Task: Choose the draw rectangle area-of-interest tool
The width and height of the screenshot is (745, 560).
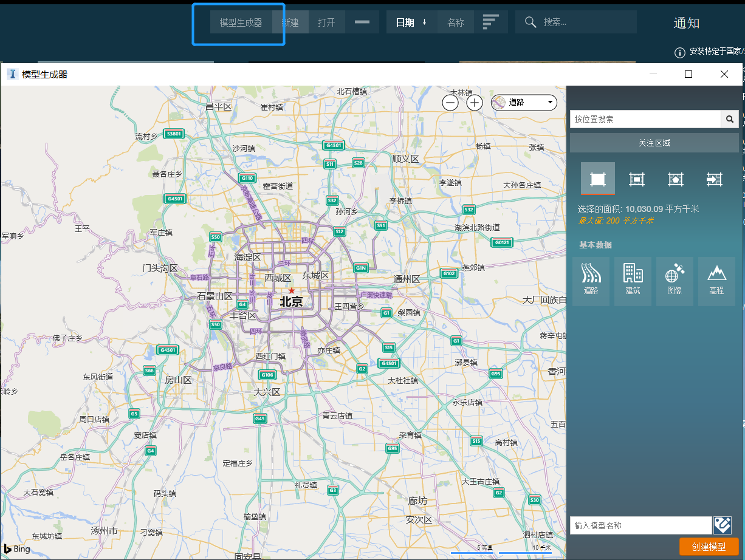Action: point(636,179)
